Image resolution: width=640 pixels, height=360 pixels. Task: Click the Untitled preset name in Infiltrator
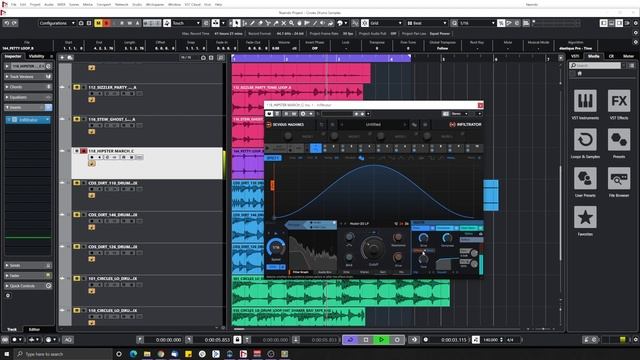[373, 124]
